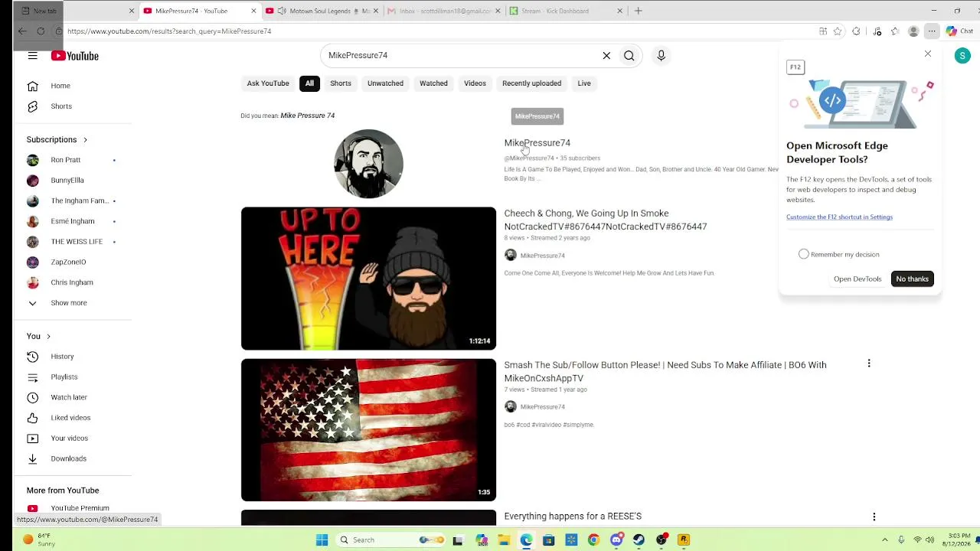Click No thanks in DevTools prompt
The width and height of the screenshot is (980, 551).
click(x=912, y=279)
